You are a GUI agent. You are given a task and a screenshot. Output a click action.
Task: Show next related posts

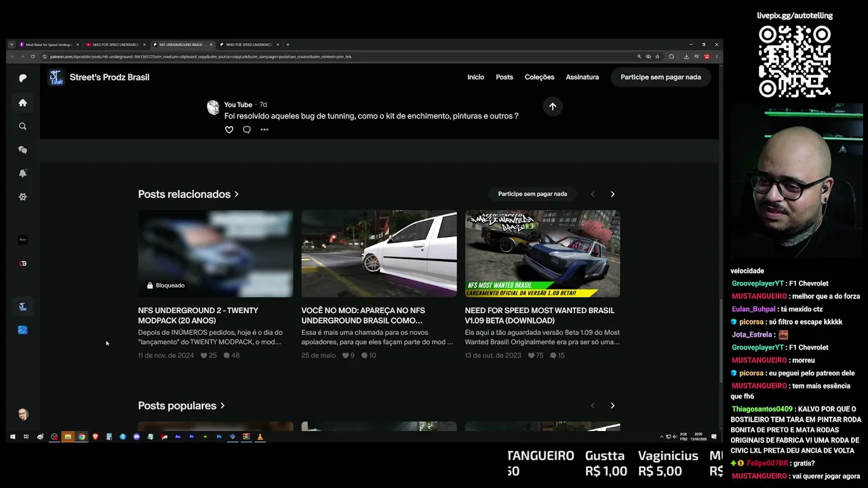pyautogui.click(x=612, y=194)
